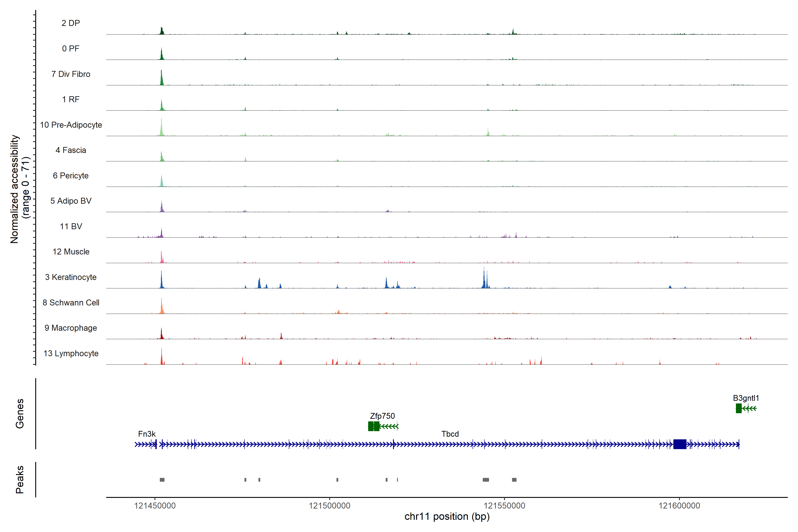Click the Zfp750 gene label
Viewport: 798px width, 532px height.
click(382, 416)
